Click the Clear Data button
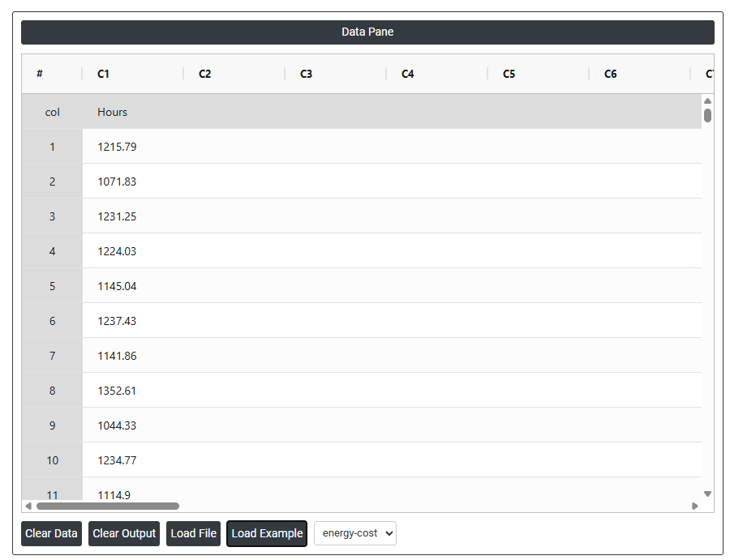The width and height of the screenshot is (730, 560). coord(51,533)
